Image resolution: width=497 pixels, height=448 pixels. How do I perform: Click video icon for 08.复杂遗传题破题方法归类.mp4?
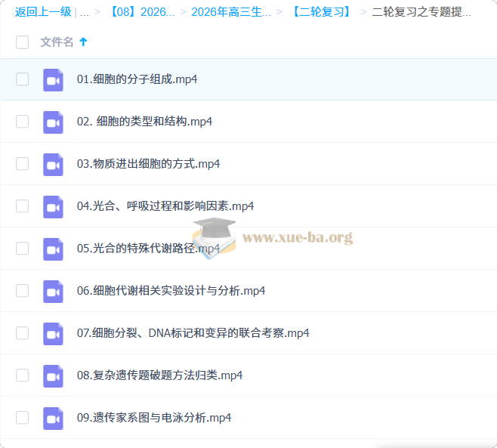click(53, 375)
